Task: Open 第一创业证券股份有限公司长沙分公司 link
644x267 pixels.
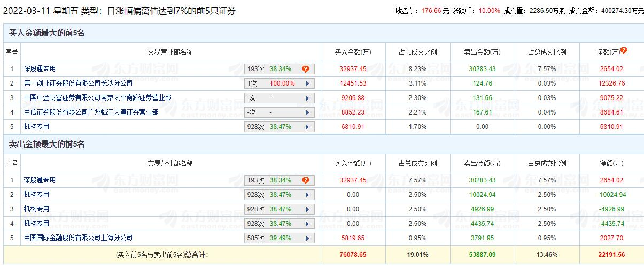Action: (x=78, y=83)
